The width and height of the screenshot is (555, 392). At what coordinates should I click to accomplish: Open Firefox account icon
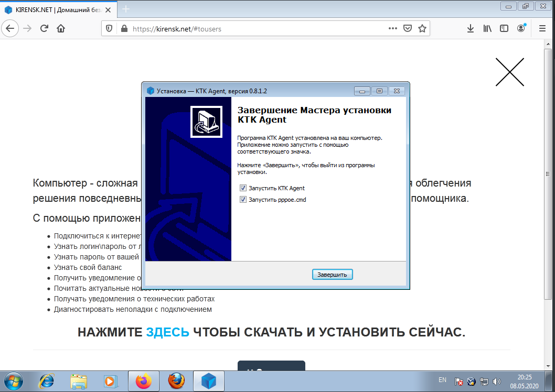click(x=521, y=28)
